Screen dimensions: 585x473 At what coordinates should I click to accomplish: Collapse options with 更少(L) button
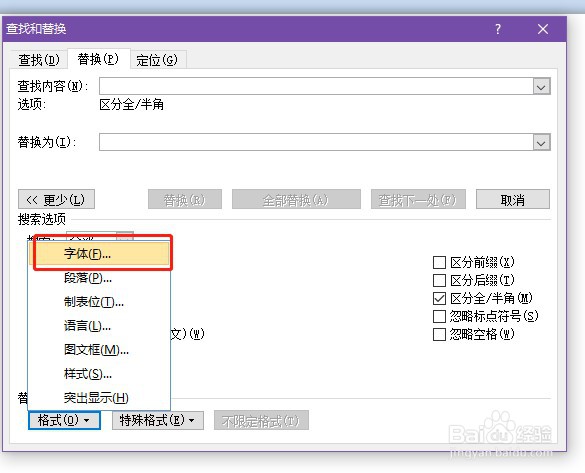click(x=56, y=199)
